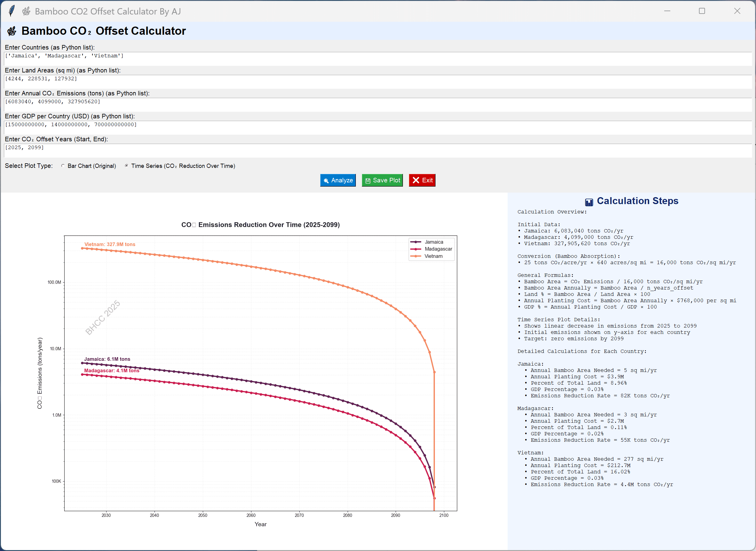Click the bamboo leaf icon beside heading
Screen dimensions: 756x551
point(12,31)
